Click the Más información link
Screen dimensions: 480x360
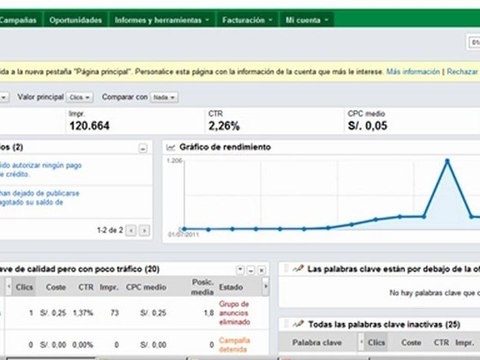click(413, 71)
